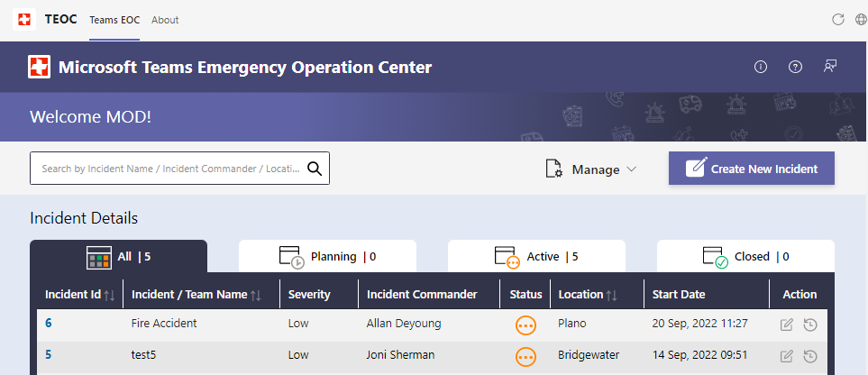
Task: Select the Planning incidents tab
Action: (327, 257)
